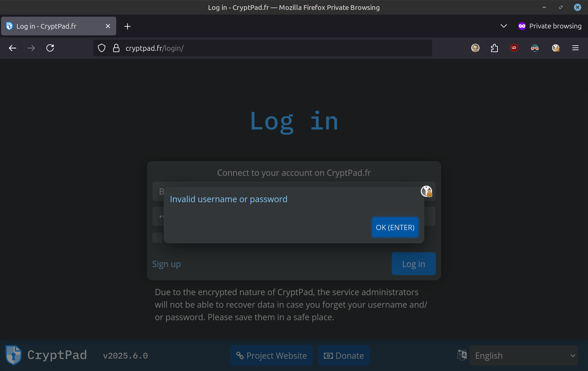The image size is (588, 371).
Task: Click the back navigation arrow
Action: pos(13,48)
